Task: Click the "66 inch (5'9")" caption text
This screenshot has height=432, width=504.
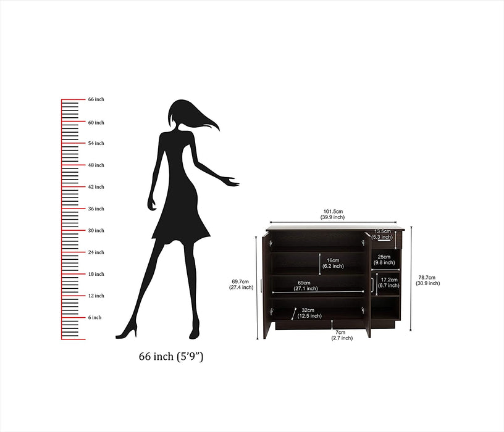Action: click(171, 357)
